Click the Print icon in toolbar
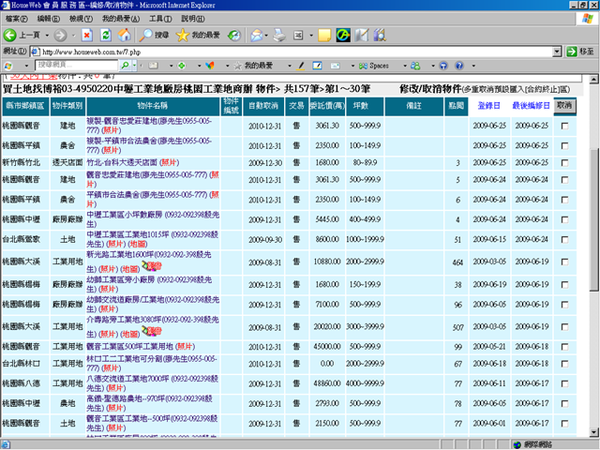The width and height of the screenshot is (600, 450). 280,35
